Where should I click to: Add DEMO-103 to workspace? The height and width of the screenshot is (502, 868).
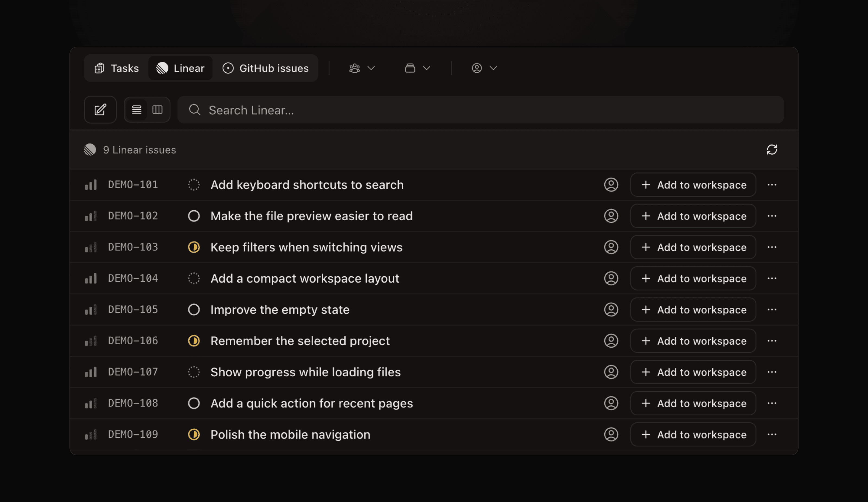[x=693, y=247]
